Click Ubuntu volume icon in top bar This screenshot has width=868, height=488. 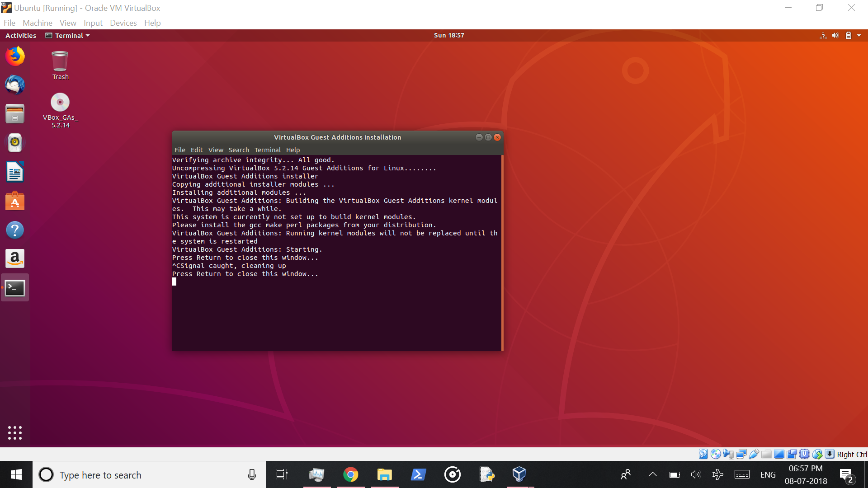pos(835,35)
